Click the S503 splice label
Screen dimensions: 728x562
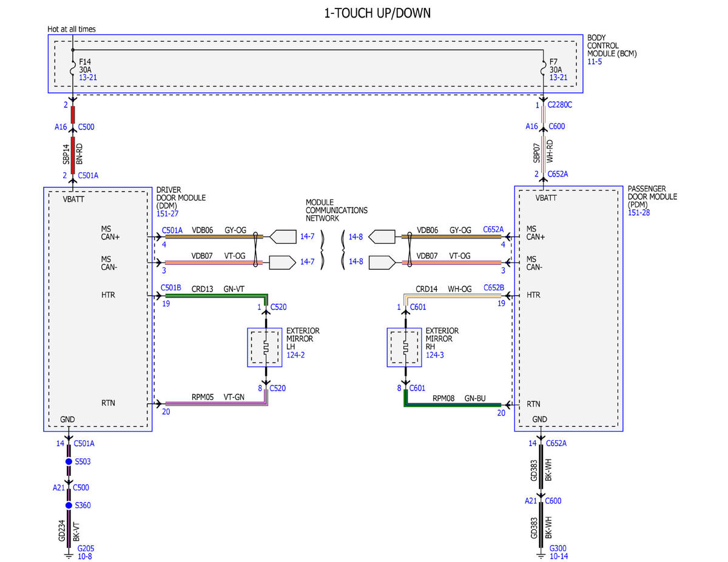84,461
